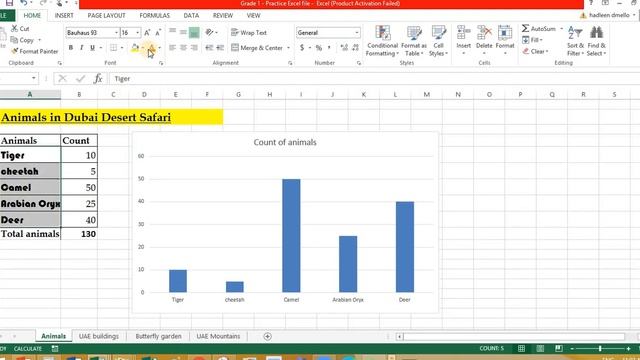Screen dimensions: 640x360
Task: Open the Orientation text rotation icon
Action: 209,32
